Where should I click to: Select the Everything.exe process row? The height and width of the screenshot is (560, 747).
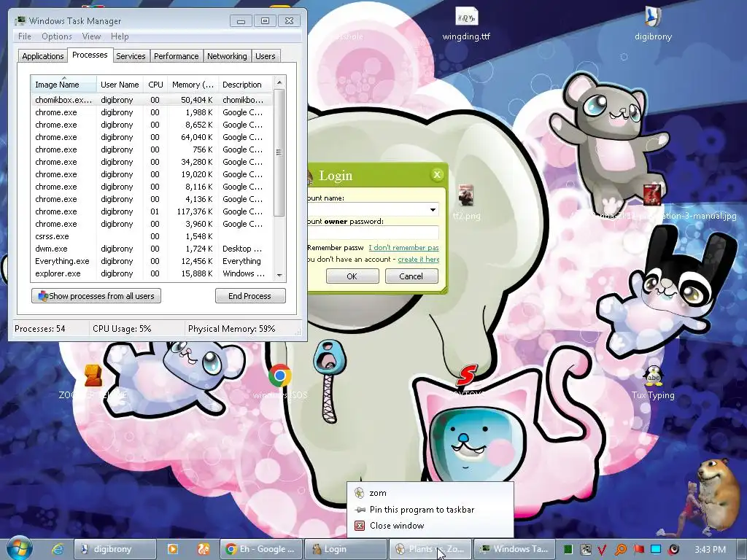(152, 261)
